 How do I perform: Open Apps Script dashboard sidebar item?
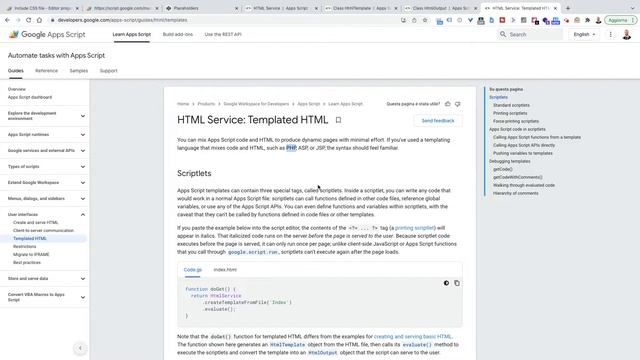[x=30, y=97]
